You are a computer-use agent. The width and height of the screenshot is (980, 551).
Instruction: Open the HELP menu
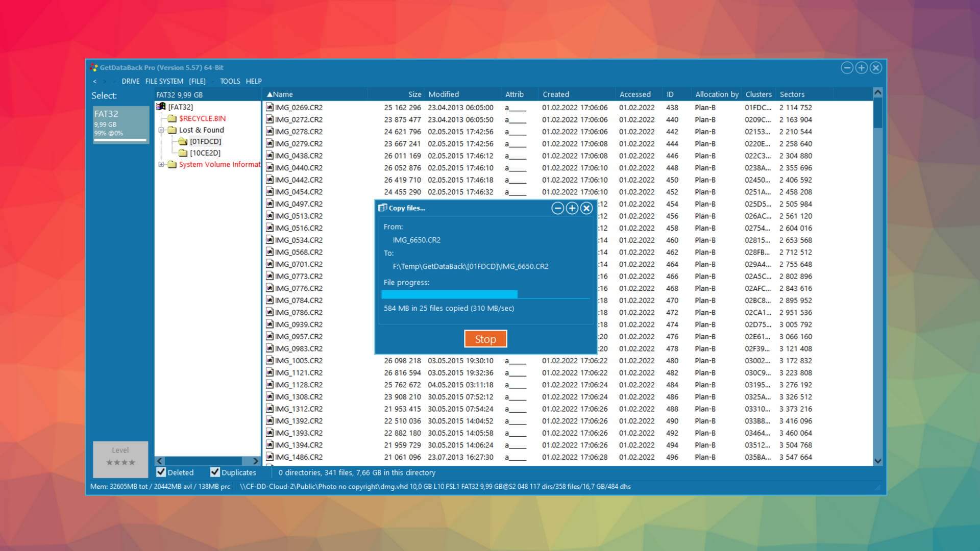pyautogui.click(x=254, y=82)
